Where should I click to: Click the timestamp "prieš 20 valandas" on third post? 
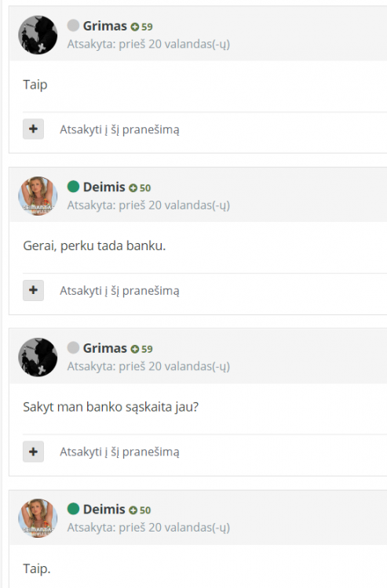[x=174, y=366]
